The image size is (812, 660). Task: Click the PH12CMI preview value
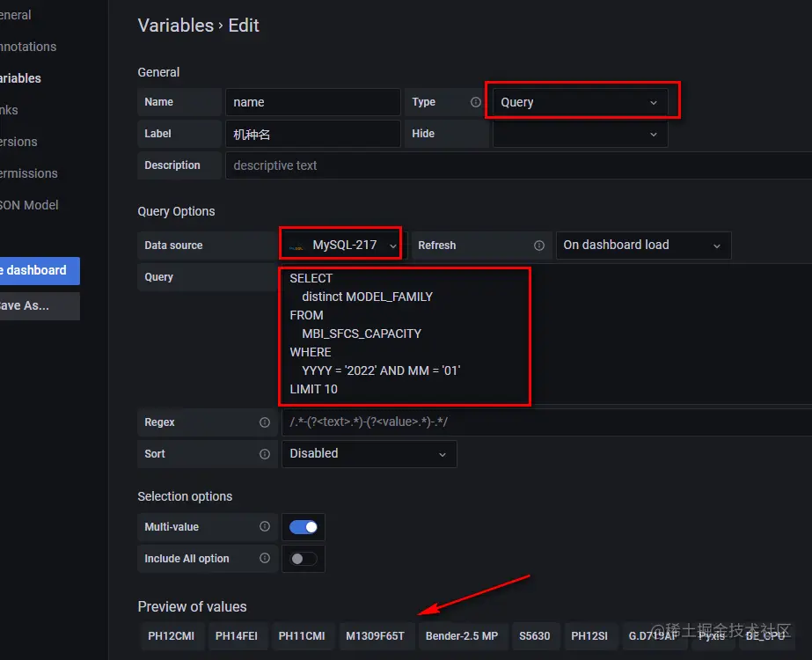click(172, 635)
